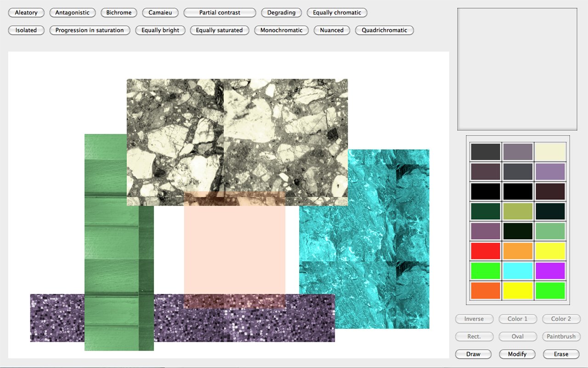
Task: Select the Antagonistic color scheme button
Action: 72,13
